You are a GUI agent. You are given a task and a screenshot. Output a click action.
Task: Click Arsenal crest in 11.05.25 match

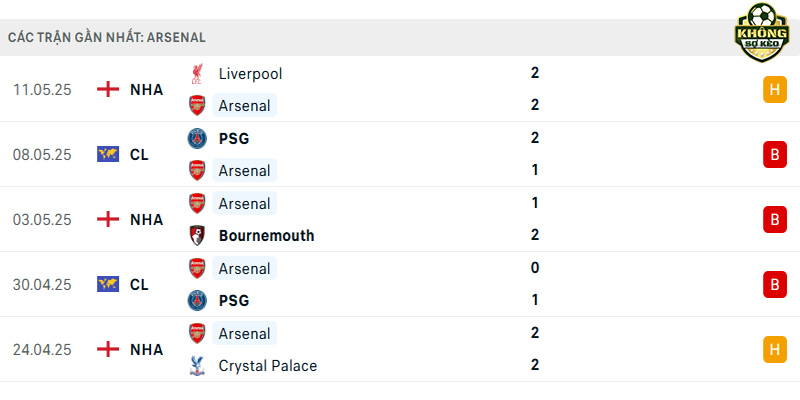coord(197,105)
